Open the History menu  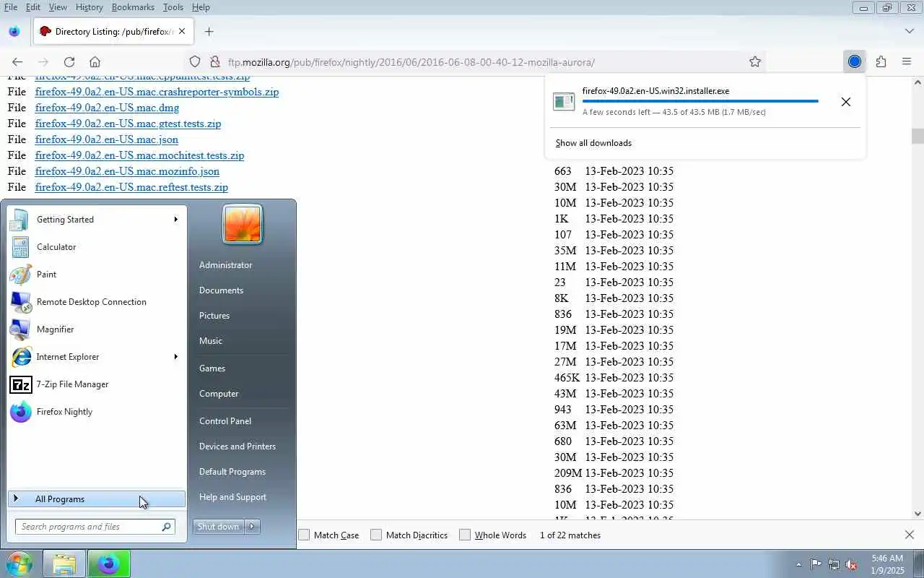(x=90, y=7)
